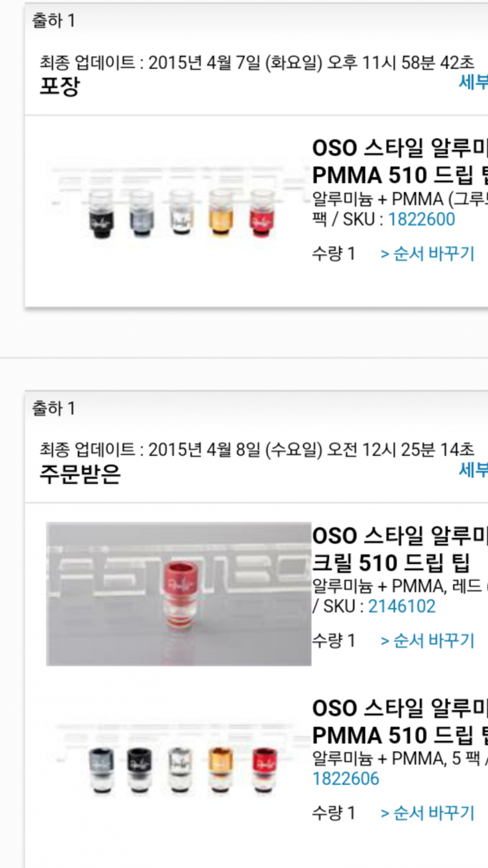Viewport: 488px width, 868px height.
Task: Click the 출하 1 header above 포장
Action: tap(54, 21)
